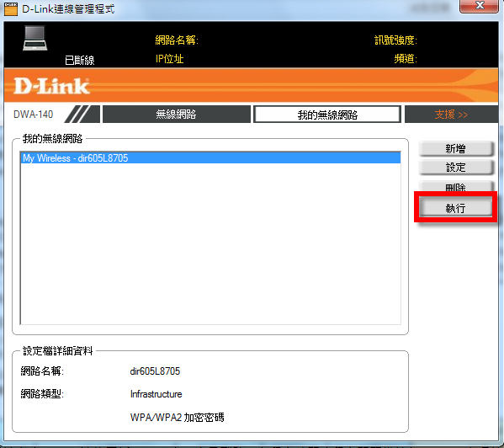Click the 網路類型: label in details
Screen dimensions: 504x448
click(x=42, y=393)
